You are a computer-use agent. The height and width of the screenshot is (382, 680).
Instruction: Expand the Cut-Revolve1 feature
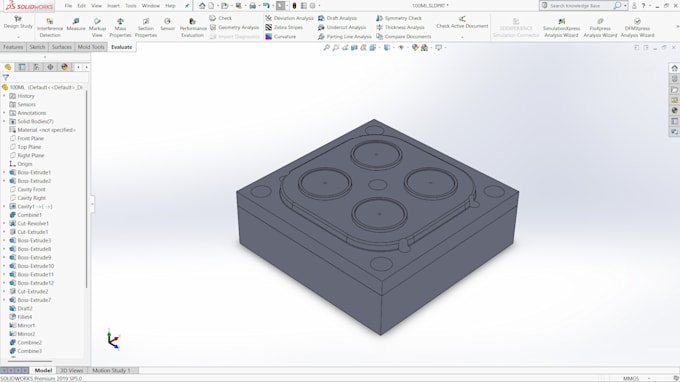click(4, 223)
